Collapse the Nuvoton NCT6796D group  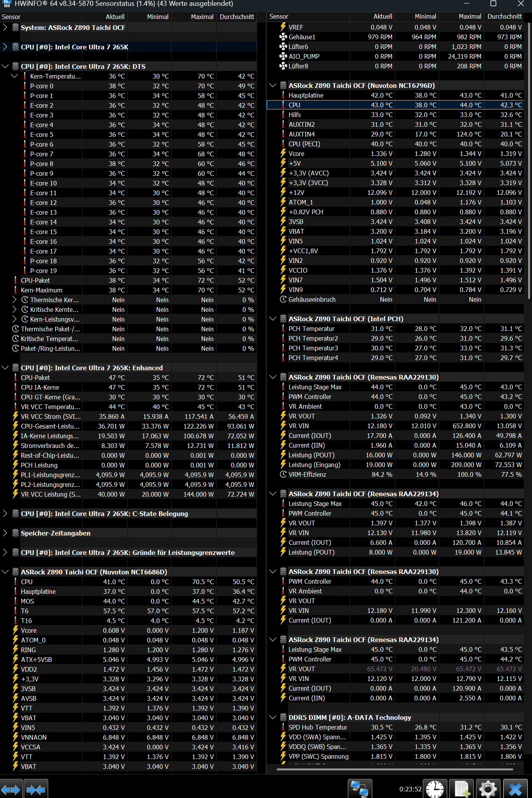click(x=273, y=86)
